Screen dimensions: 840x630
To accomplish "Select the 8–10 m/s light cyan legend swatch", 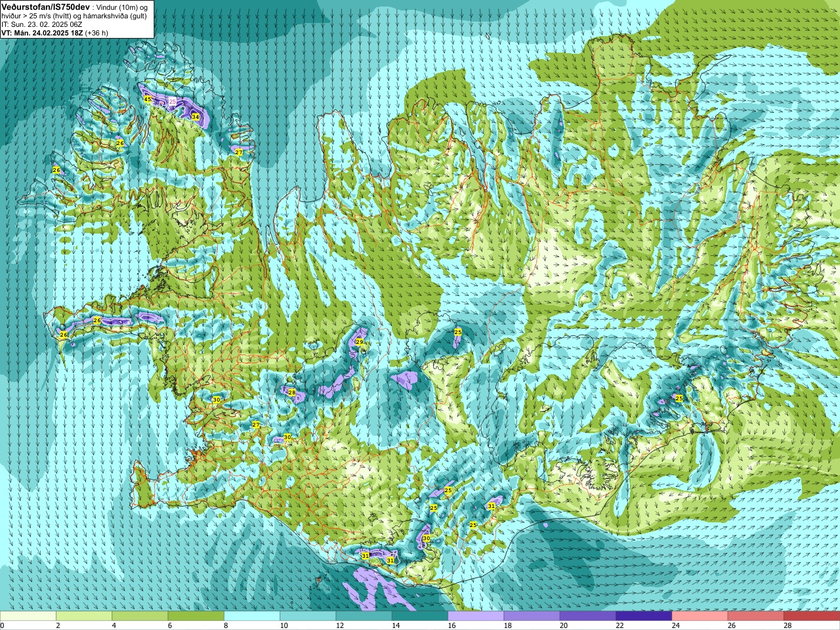I will pyautogui.click(x=252, y=616).
